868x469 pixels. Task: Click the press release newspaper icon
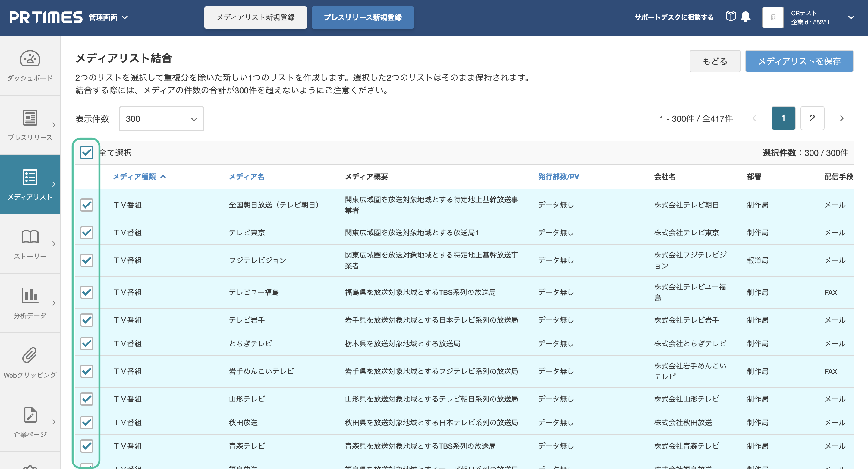click(x=30, y=118)
